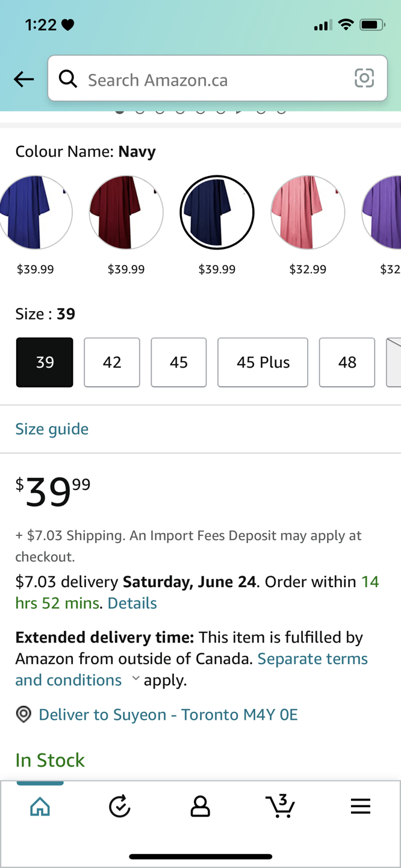The width and height of the screenshot is (401, 868).
Task: Select the pink gown colour
Action: point(308,213)
